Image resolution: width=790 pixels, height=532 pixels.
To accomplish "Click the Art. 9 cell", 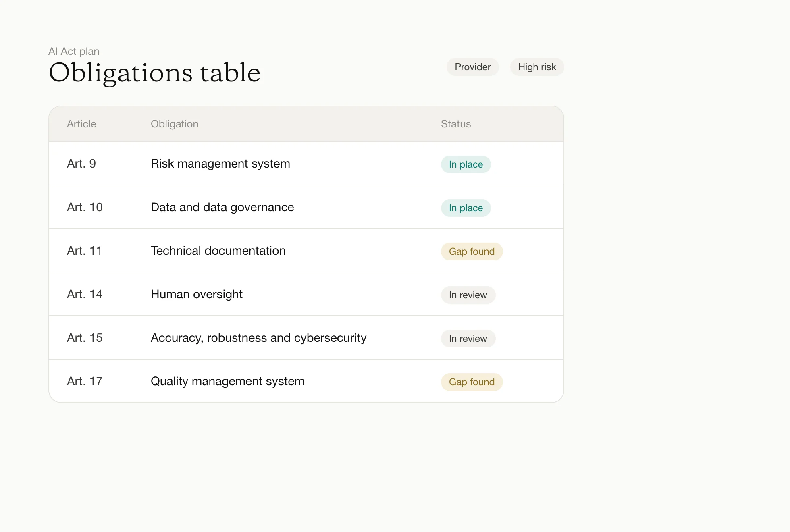I will [x=81, y=164].
